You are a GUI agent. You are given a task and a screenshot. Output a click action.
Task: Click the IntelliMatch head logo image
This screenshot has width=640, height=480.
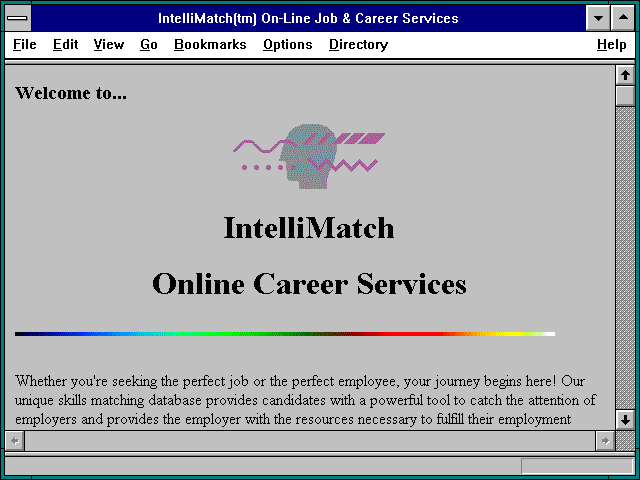pos(309,156)
